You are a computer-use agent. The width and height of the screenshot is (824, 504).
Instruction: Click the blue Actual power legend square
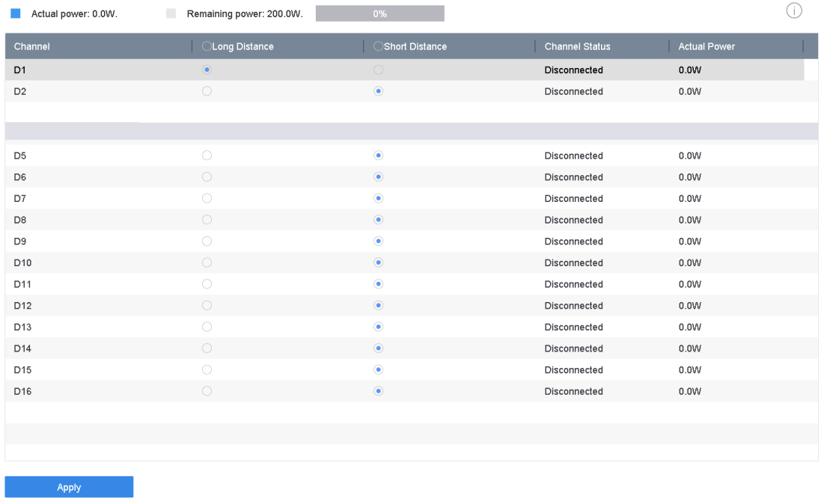tap(16, 13)
